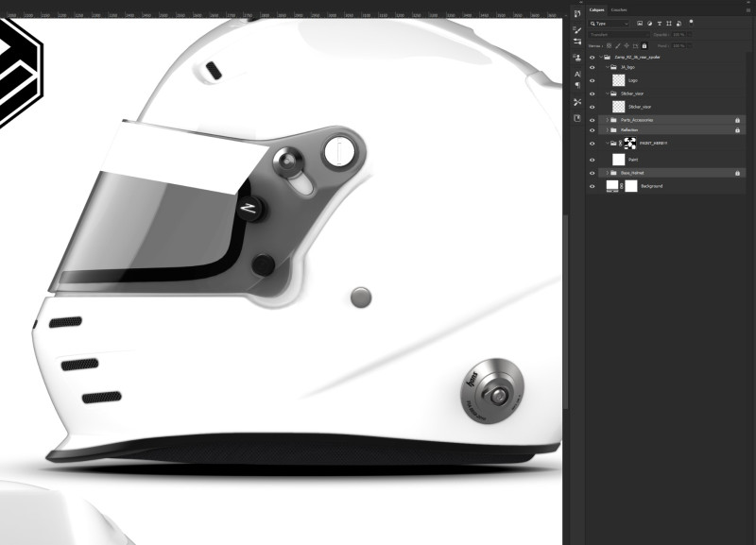
Task: Click the Logo layer thumbnail
Action: click(619, 81)
